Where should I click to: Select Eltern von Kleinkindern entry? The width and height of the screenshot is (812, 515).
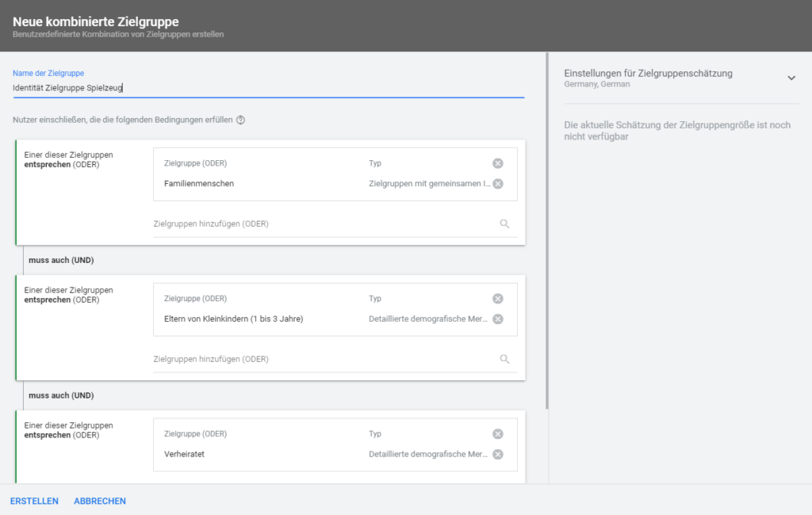pos(233,319)
